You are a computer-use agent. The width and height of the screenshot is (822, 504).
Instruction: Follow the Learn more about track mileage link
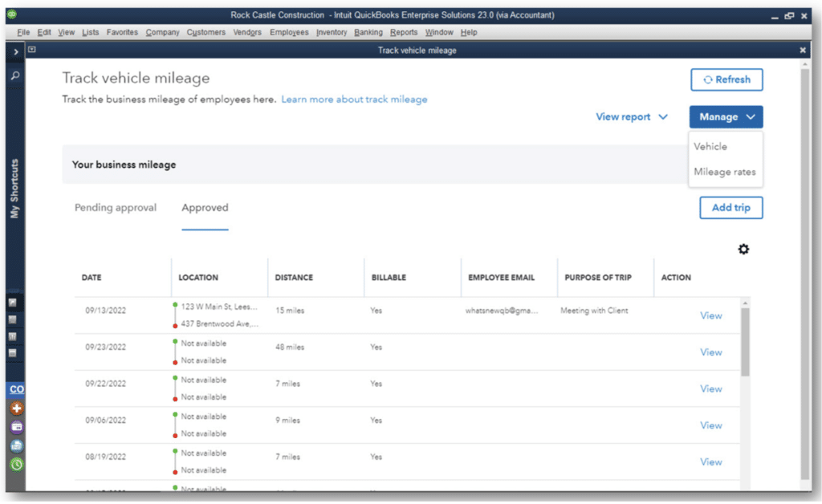click(x=354, y=100)
